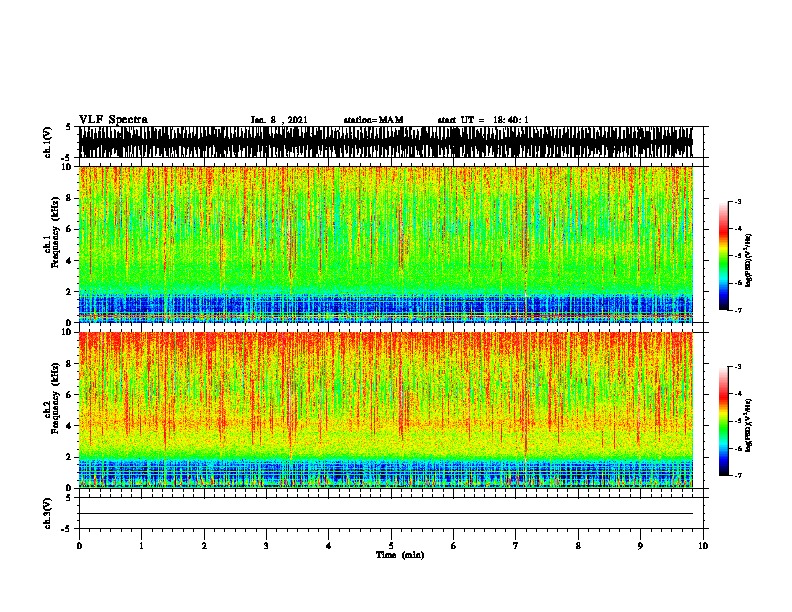
Task: Click the "-7" label on ch.1 colorbar
Action: (738, 310)
